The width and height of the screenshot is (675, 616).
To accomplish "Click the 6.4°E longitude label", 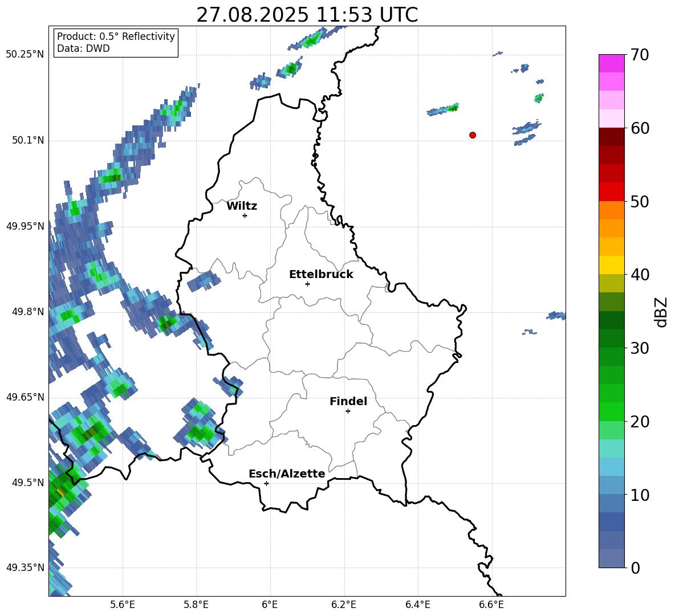I will click(418, 605).
